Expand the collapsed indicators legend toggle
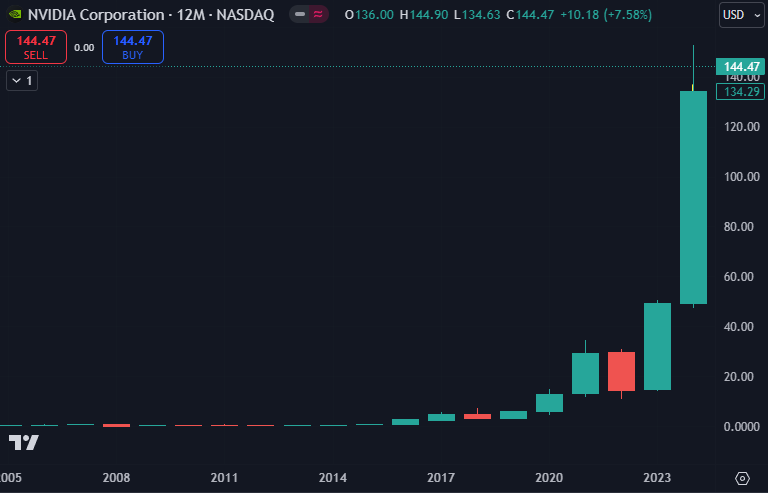The image size is (768, 493). [22, 80]
